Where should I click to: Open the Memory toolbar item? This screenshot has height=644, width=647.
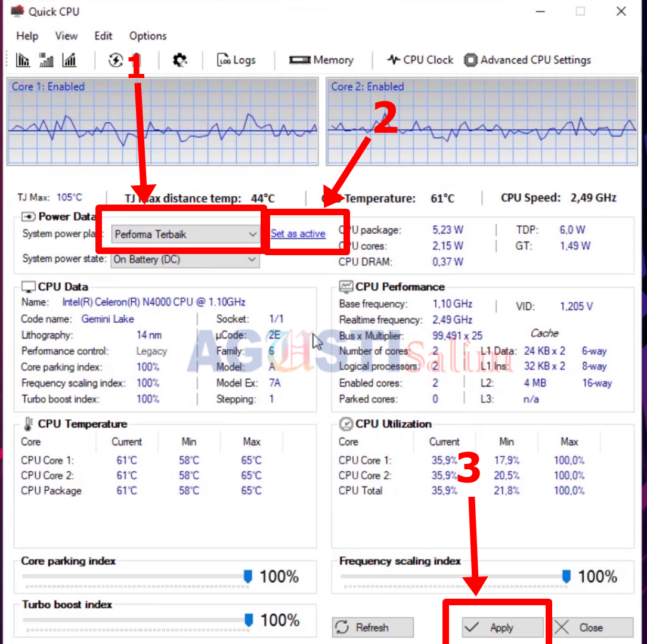pos(321,60)
